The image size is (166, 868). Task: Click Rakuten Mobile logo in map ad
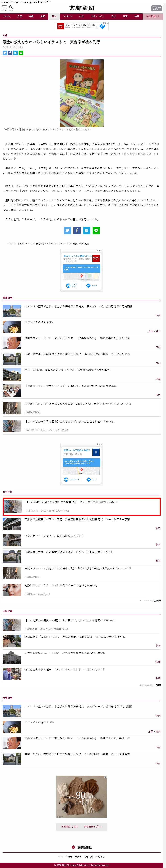click(x=96, y=258)
